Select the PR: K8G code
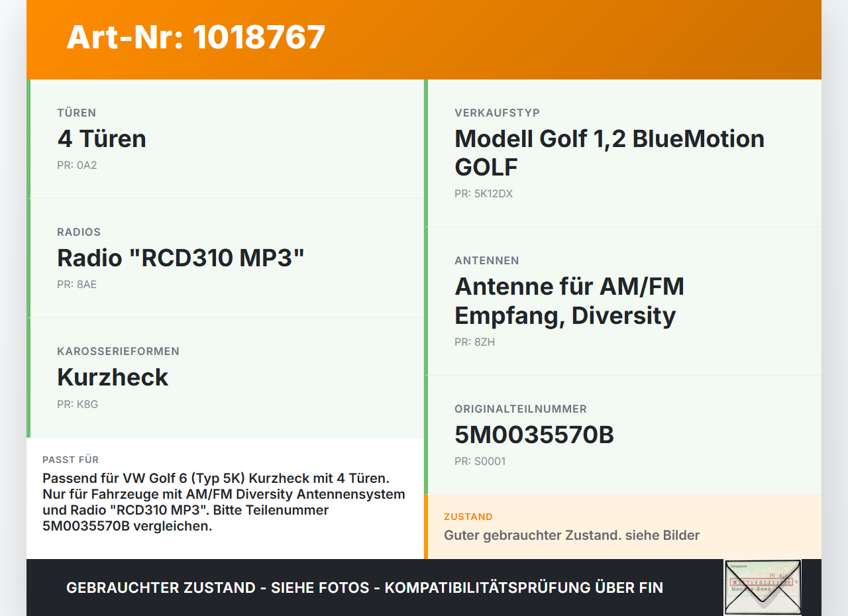The image size is (848, 616). 78,404
